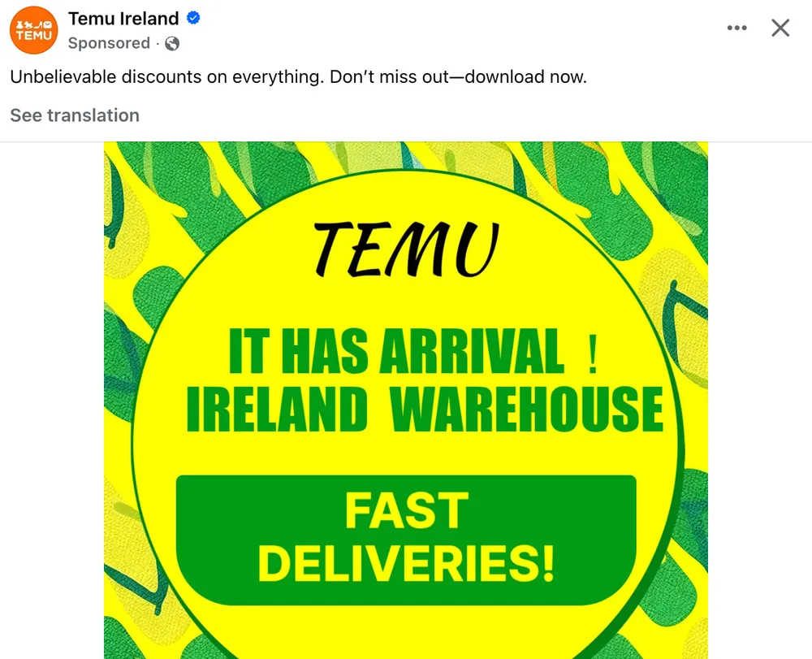Click the globe public audience icon

click(172, 44)
